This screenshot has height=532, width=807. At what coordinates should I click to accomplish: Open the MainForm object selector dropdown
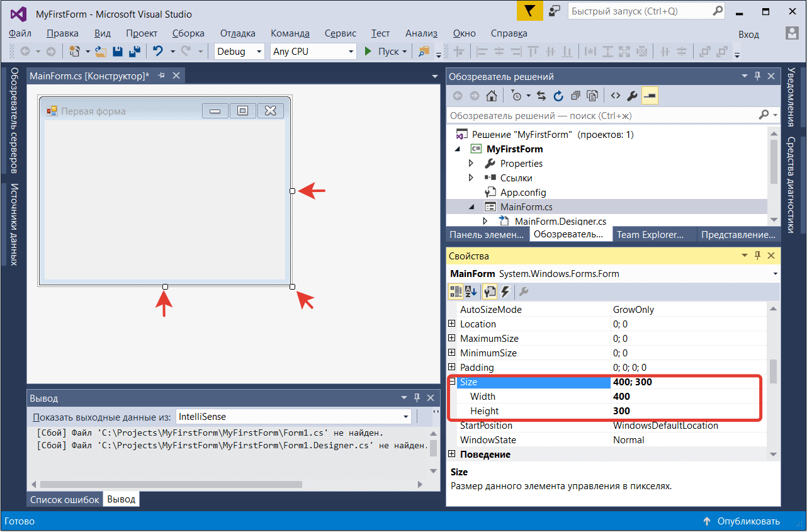[776, 274]
